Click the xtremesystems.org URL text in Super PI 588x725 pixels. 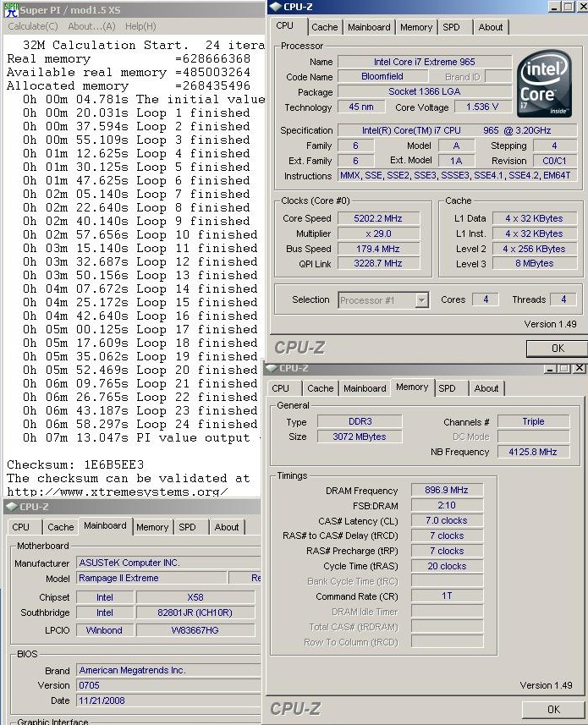point(117,492)
